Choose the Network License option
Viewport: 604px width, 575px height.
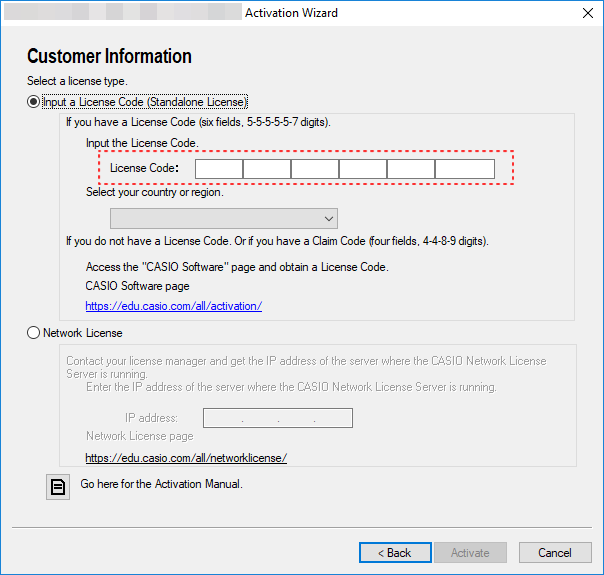click(34, 333)
